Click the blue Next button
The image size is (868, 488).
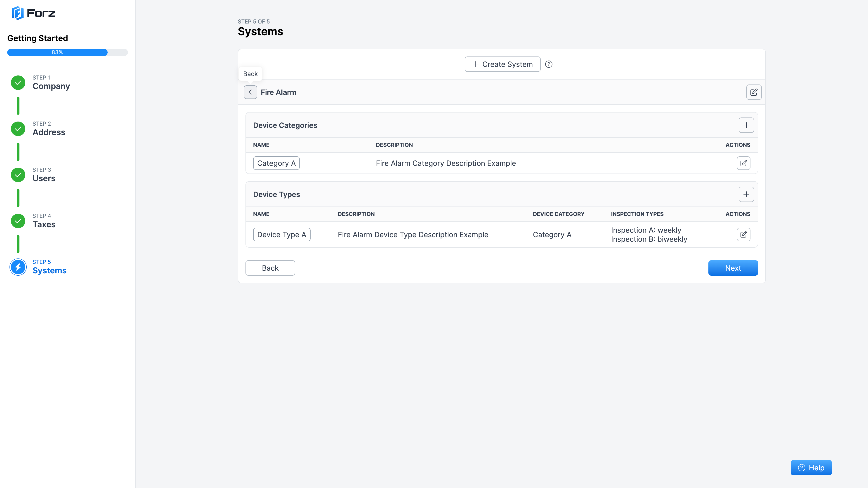pyautogui.click(x=733, y=268)
